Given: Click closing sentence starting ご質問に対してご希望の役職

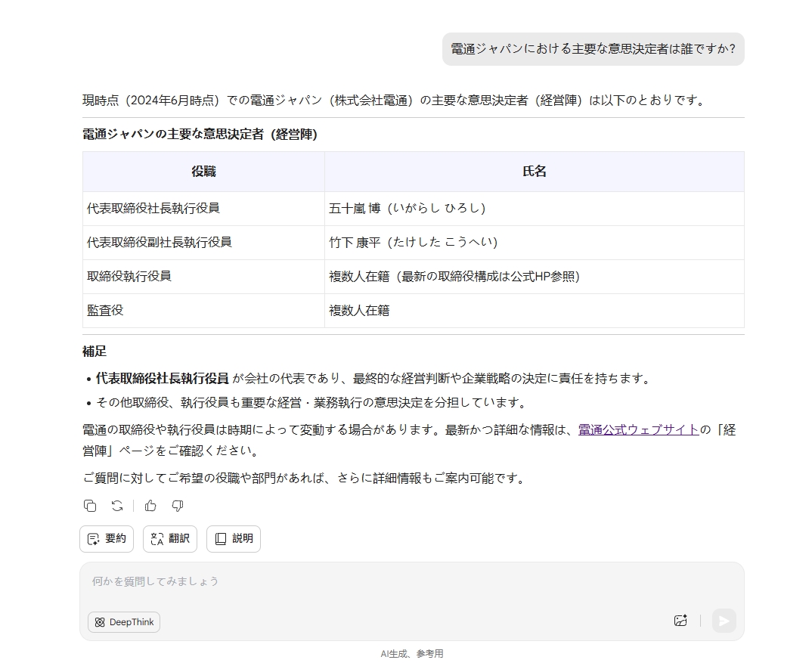Looking at the screenshot, I should pos(305,478).
